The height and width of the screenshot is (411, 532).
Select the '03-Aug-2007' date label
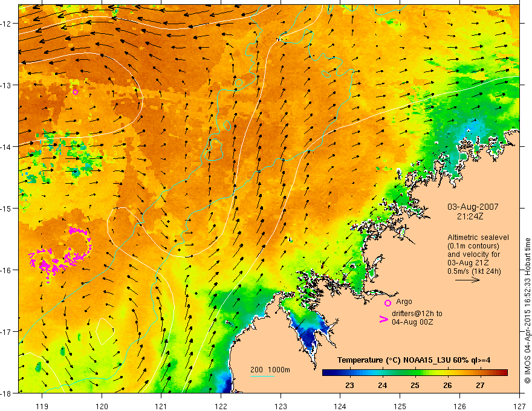(x=473, y=207)
